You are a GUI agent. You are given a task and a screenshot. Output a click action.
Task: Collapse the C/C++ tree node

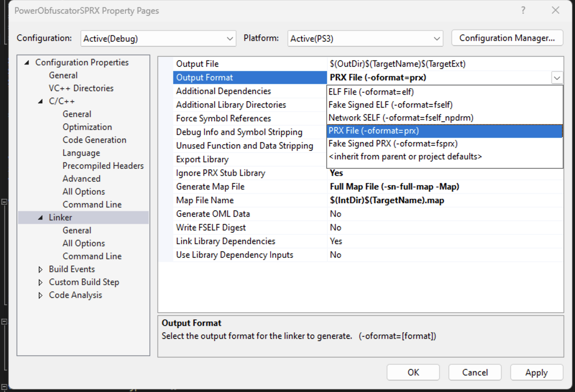[x=41, y=101]
